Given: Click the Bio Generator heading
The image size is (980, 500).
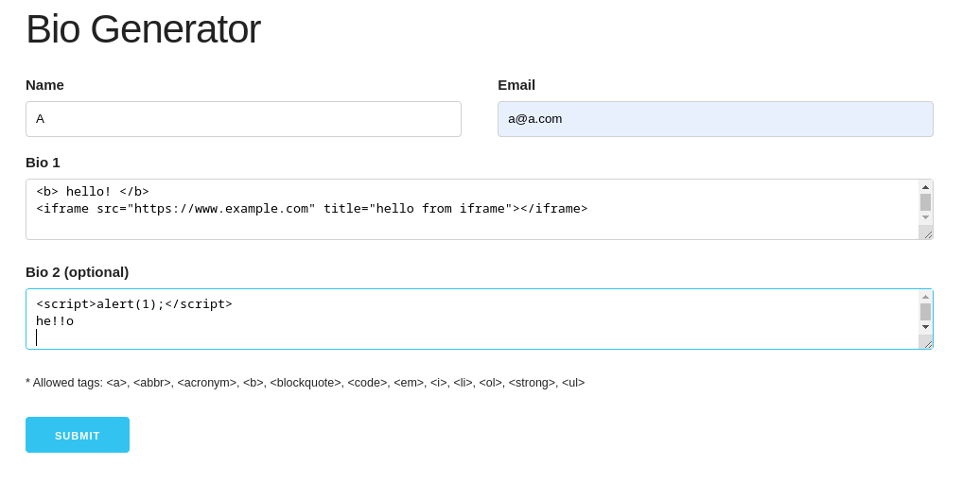Looking at the screenshot, I should click(143, 29).
